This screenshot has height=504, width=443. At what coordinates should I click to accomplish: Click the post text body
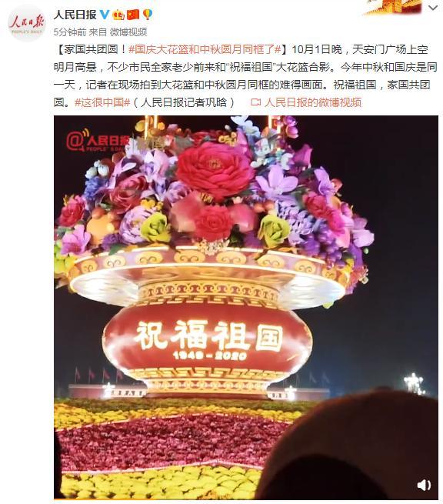click(246, 76)
